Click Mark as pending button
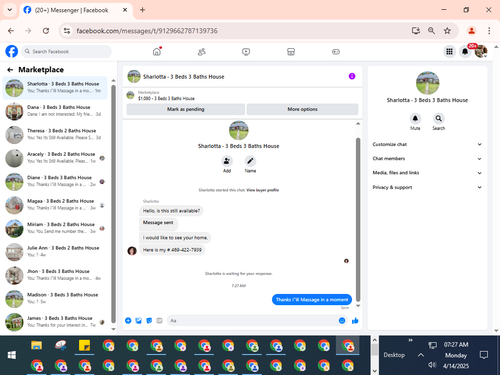Image resolution: width=500 pixels, height=375 pixels. point(186,109)
